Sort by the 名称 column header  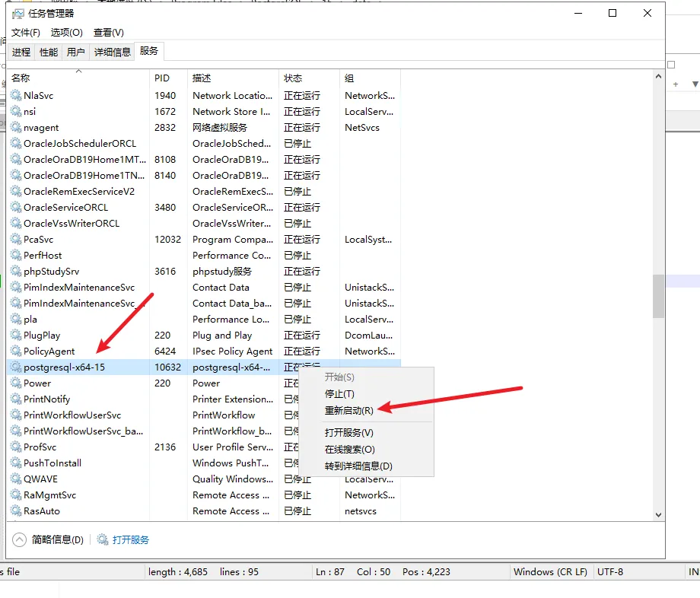click(x=78, y=78)
